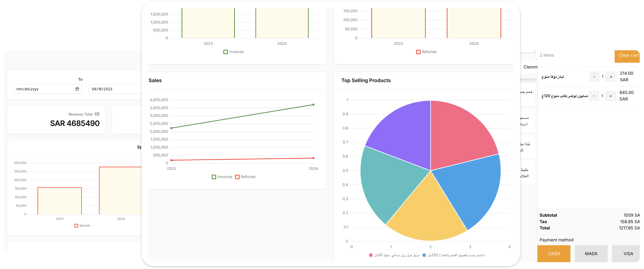The image size is (644, 269).
Task: Increase quantity of the 214.00 SAR cart item
Action: click(611, 77)
